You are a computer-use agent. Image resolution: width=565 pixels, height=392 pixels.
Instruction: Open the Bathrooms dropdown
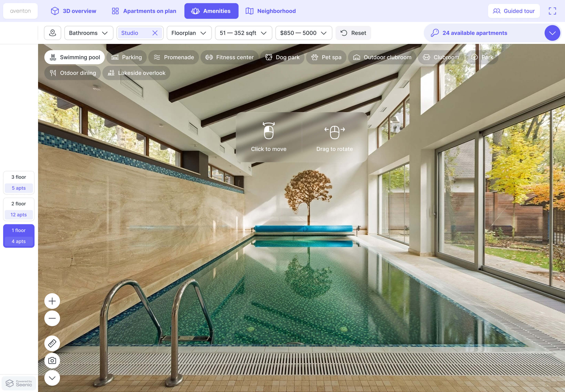click(x=88, y=33)
